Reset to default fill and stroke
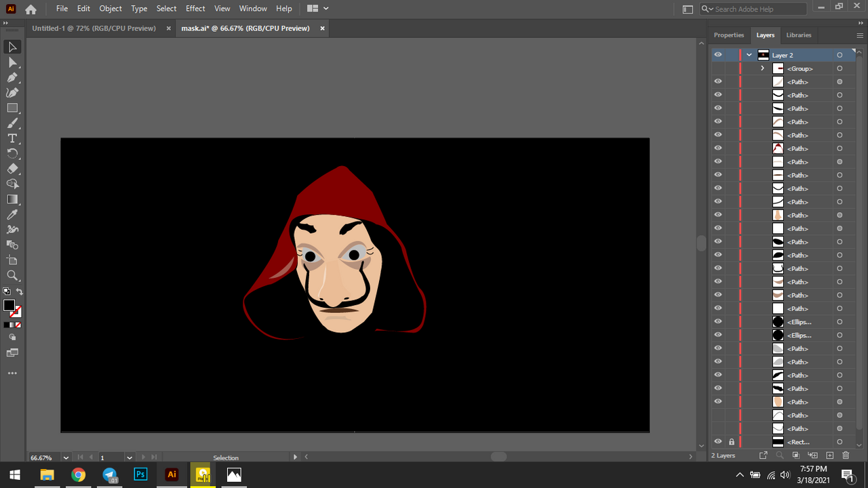Image resolution: width=868 pixels, height=488 pixels. tap(6, 292)
